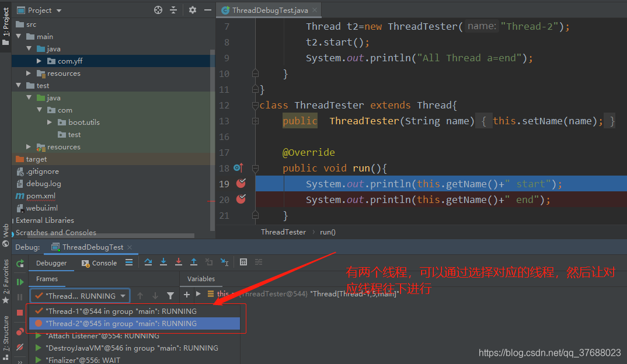This screenshot has height=364, width=627.
Task: Click the layout/threads menu icon beside Console
Action: coord(129,262)
